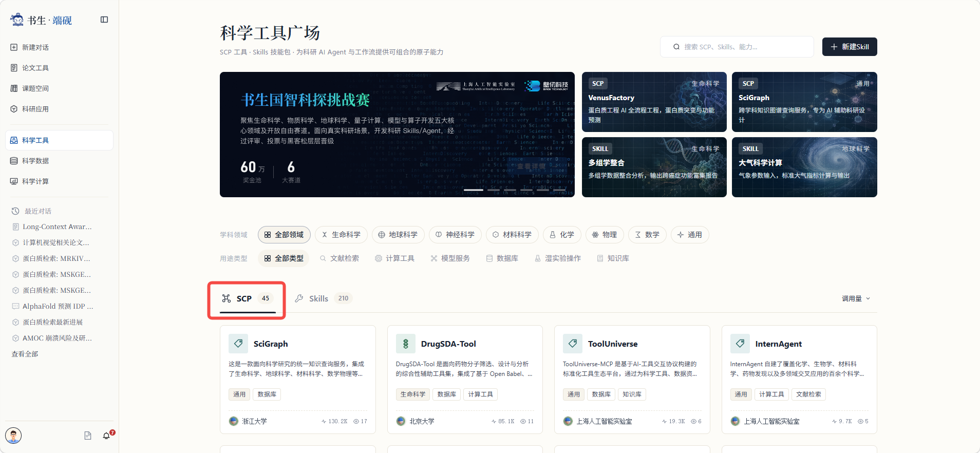Filter by 材料科学 domain

(x=512, y=235)
